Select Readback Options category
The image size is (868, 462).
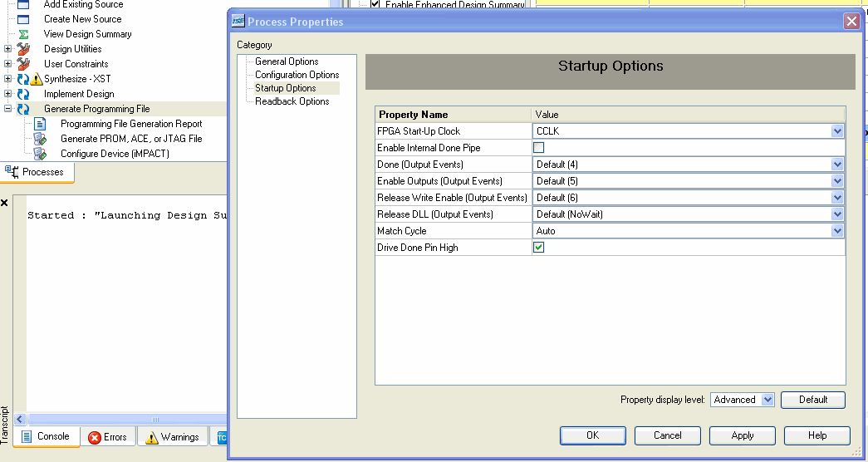click(x=292, y=101)
